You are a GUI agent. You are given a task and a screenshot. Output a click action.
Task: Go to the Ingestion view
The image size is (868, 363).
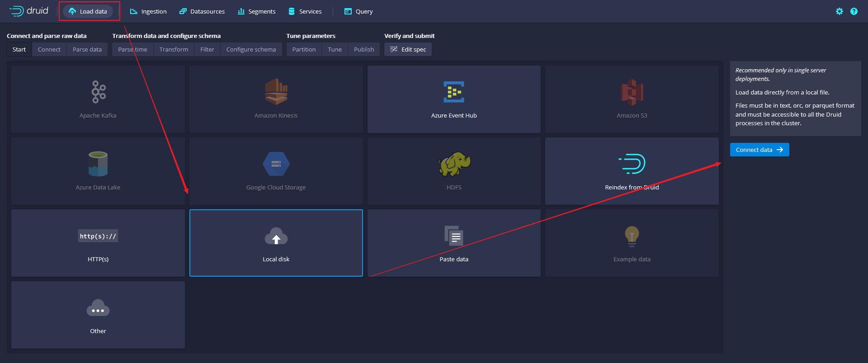click(x=148, y=11)
